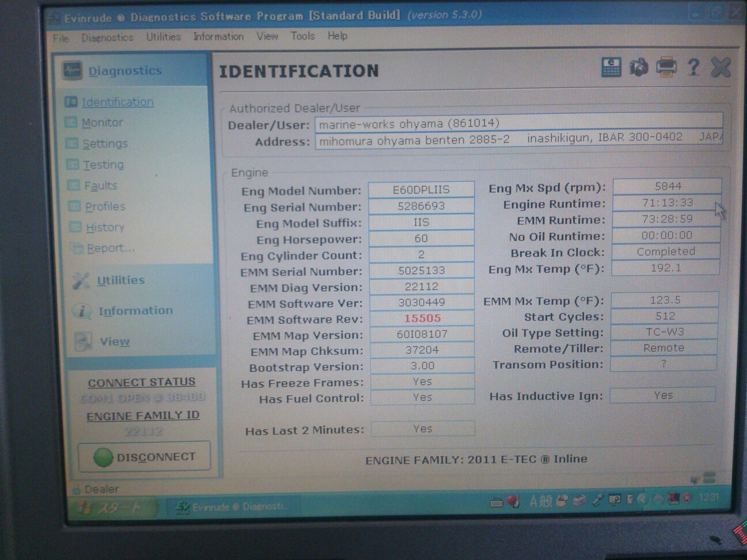Click the icon beside Profiles
The image size is (747, 560).
[74, 206]
